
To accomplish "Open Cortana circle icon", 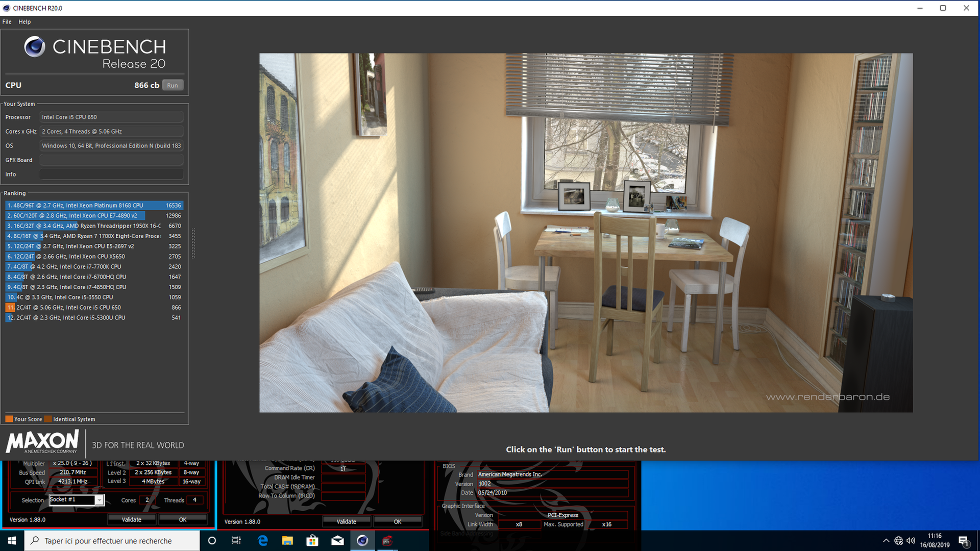I will 212,541.
